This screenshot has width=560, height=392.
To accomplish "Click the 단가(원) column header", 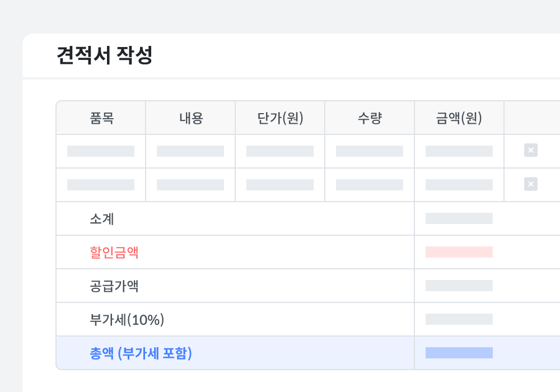I will coord(280,118).
